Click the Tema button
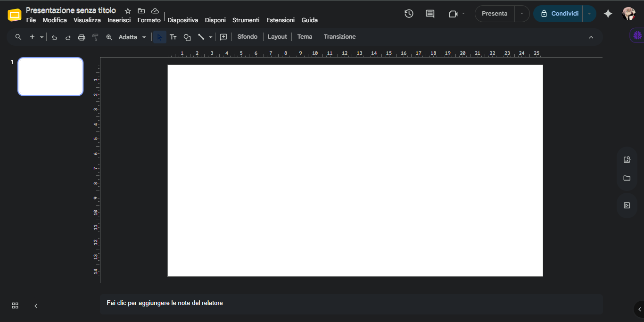Image resolution: width=644 pixels, height=322 pixels. click(305, 37)
